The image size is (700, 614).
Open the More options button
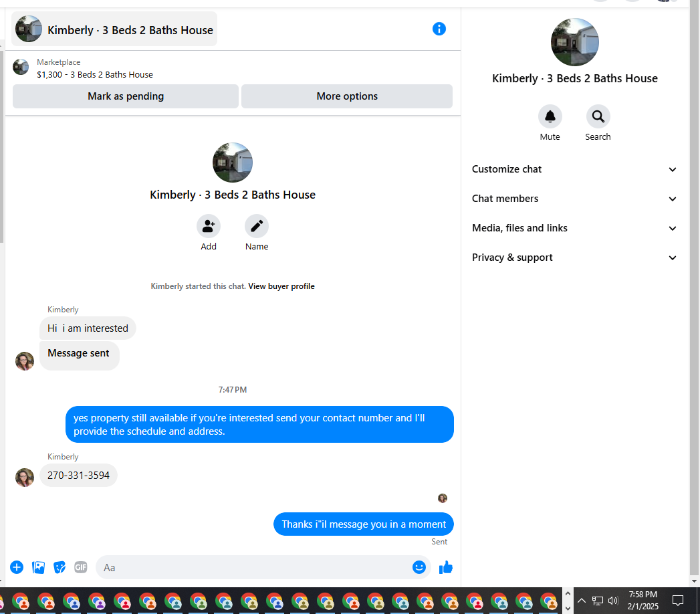coord(347,96)
